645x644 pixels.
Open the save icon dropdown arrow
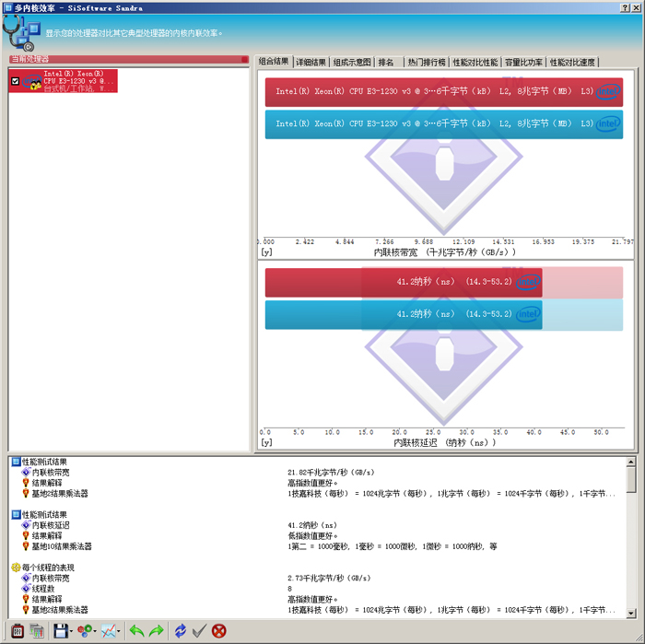pyautogui.click(x=71, y=631)
